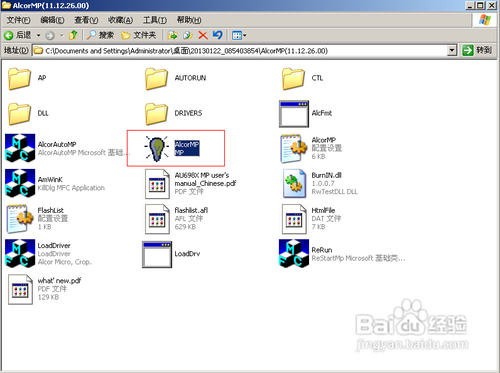
Task: Toggle the Folders pane button
Action: [x=138, y=35]
